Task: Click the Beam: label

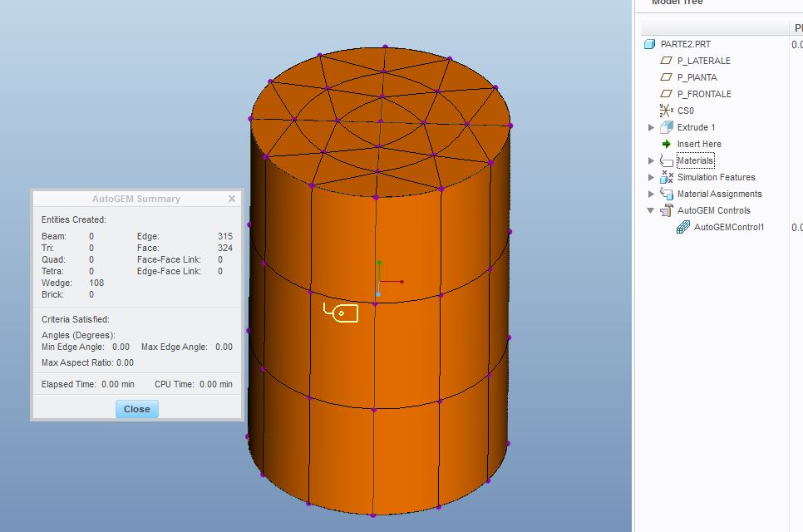Action: click(x=54, y=236)
